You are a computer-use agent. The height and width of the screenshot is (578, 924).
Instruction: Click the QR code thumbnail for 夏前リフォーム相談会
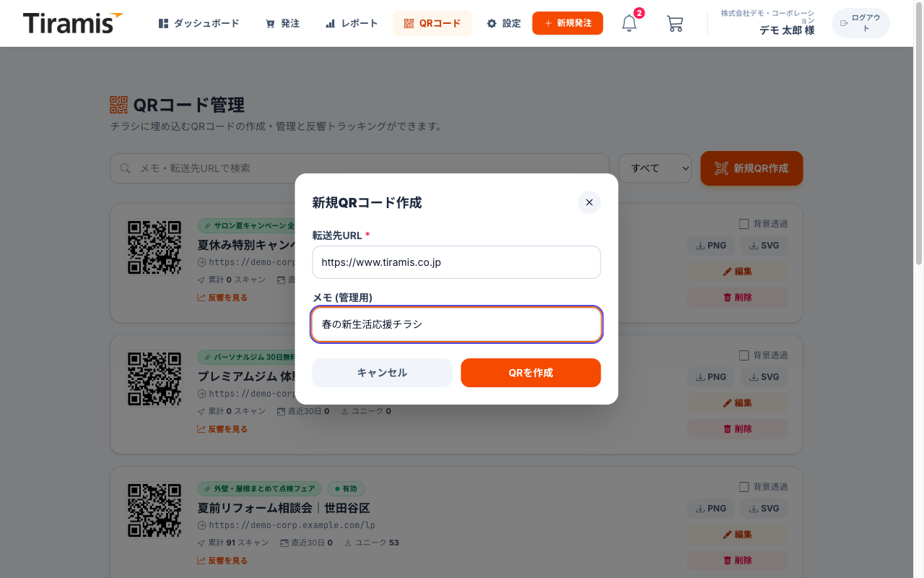coord(154,510)
